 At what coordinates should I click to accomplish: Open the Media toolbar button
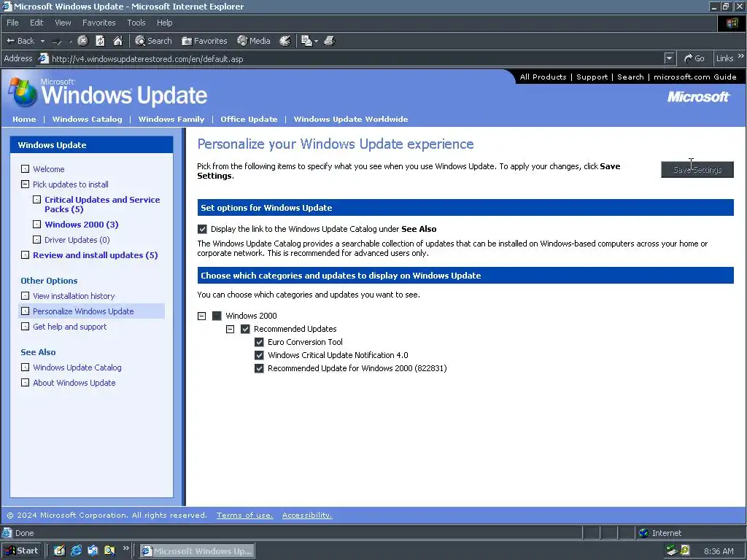coord(254,41)
